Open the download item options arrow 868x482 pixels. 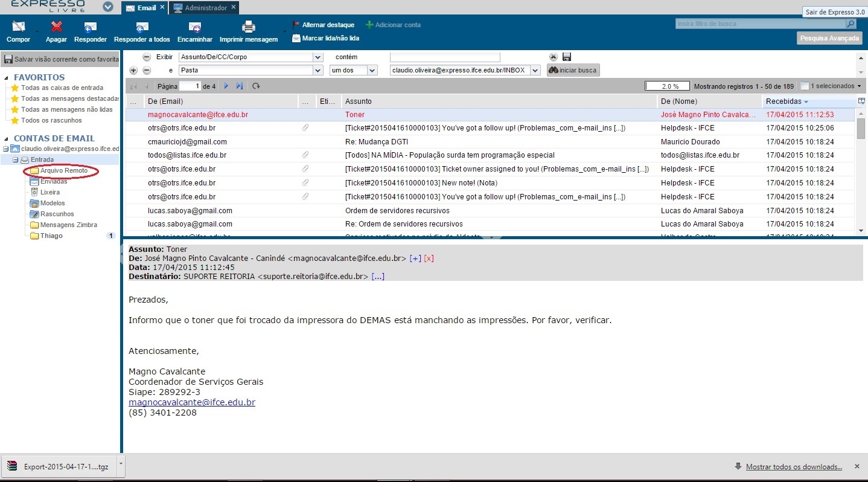121,466
